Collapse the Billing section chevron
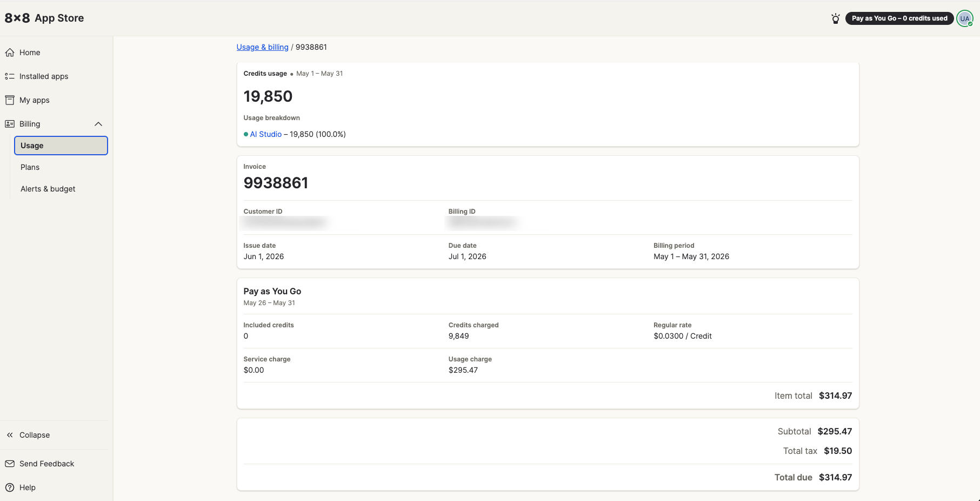The image size is (980, 501). pyautogui.click(x=98, y=124)
